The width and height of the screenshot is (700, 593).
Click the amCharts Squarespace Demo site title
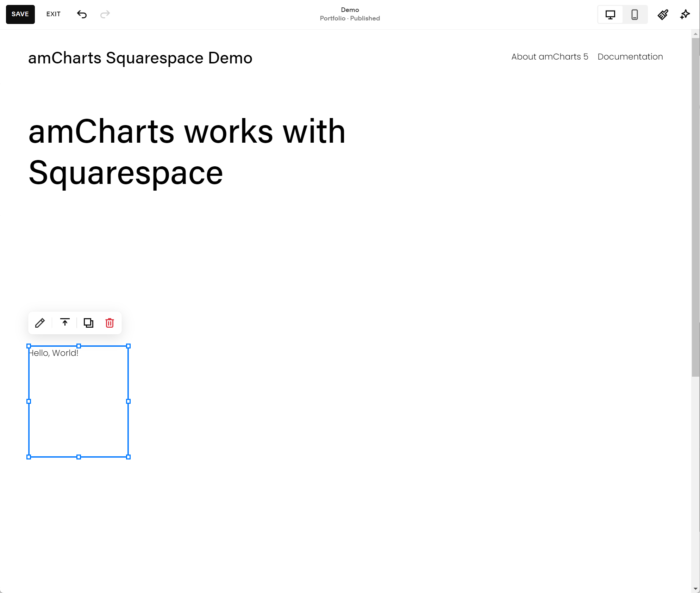point(140,58)
